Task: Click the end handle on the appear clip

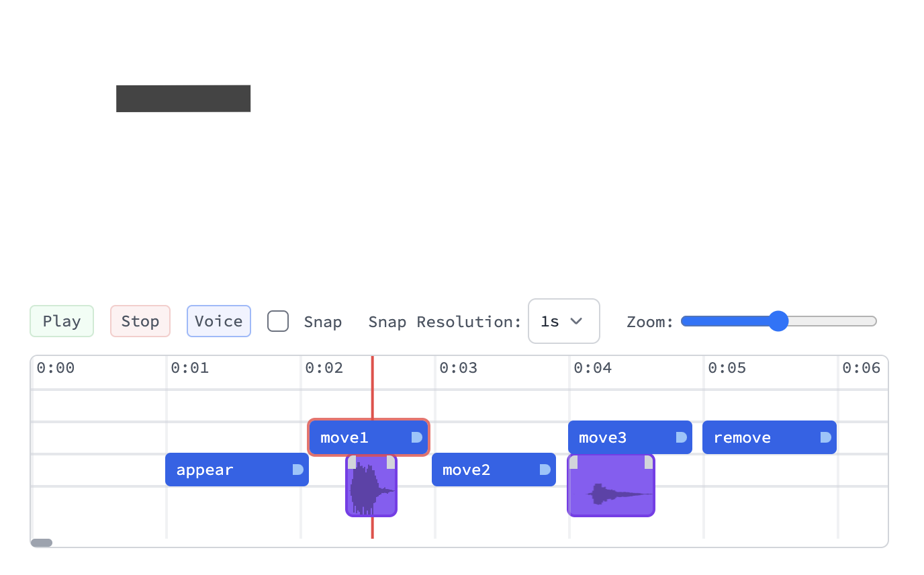Action: coord(298,470)
